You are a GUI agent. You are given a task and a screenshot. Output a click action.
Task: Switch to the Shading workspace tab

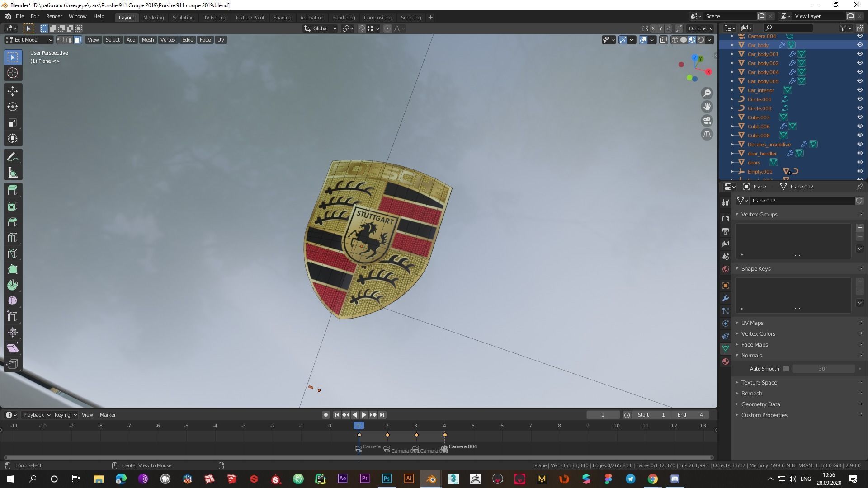click(x=282, y=17)
